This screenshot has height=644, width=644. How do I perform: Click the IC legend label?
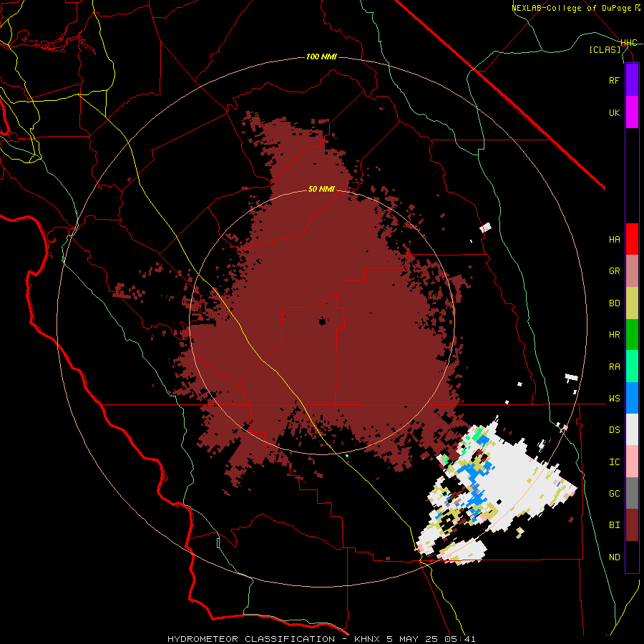[614, 462]
